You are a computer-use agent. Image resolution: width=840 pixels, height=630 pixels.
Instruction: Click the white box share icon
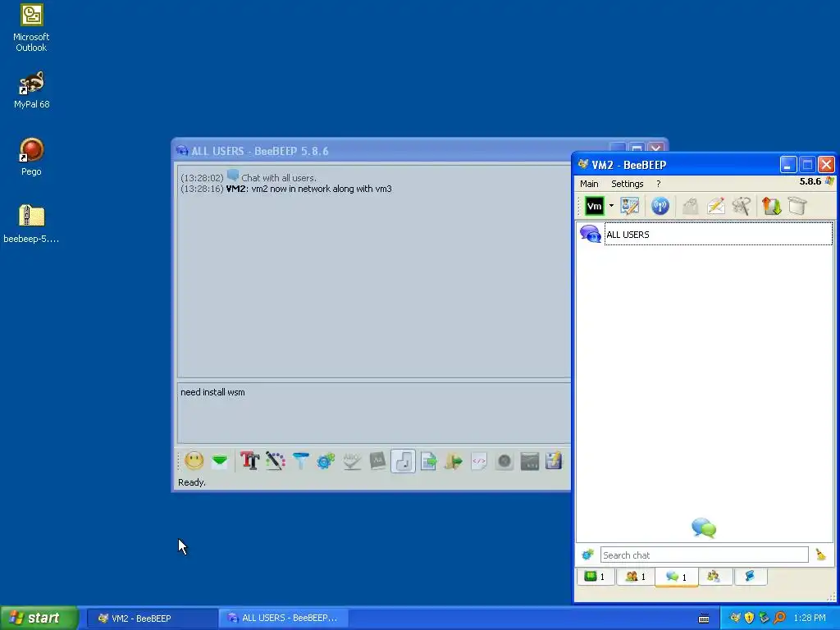pyautogui.click(x=797, y=206)
